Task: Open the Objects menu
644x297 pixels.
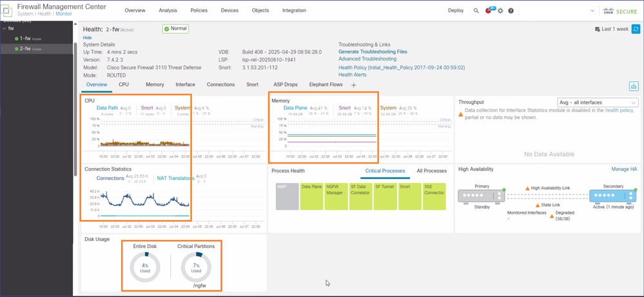Action: [x=260, y=11]
